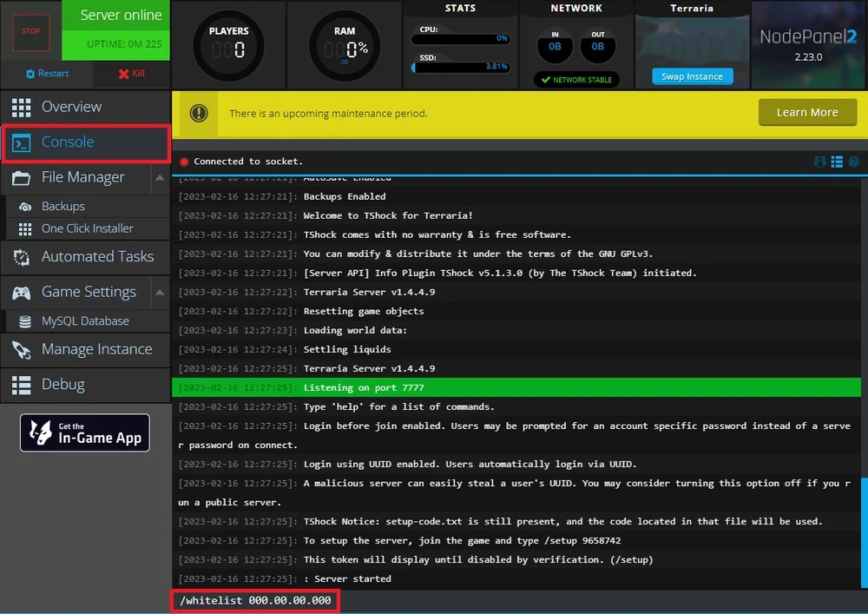The image size is (868, 614).
Task: Click the console list view icon
Action: (837, 162)
